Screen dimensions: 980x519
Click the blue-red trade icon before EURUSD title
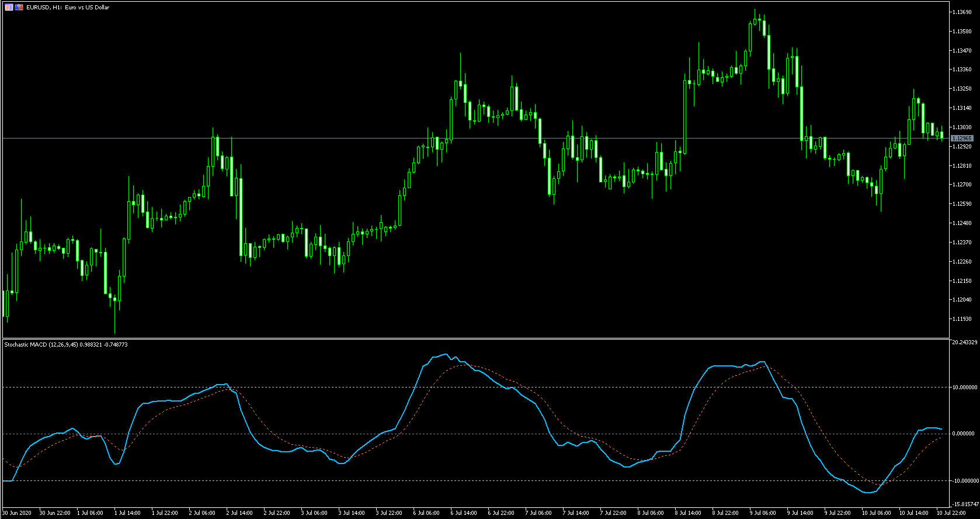19,8
